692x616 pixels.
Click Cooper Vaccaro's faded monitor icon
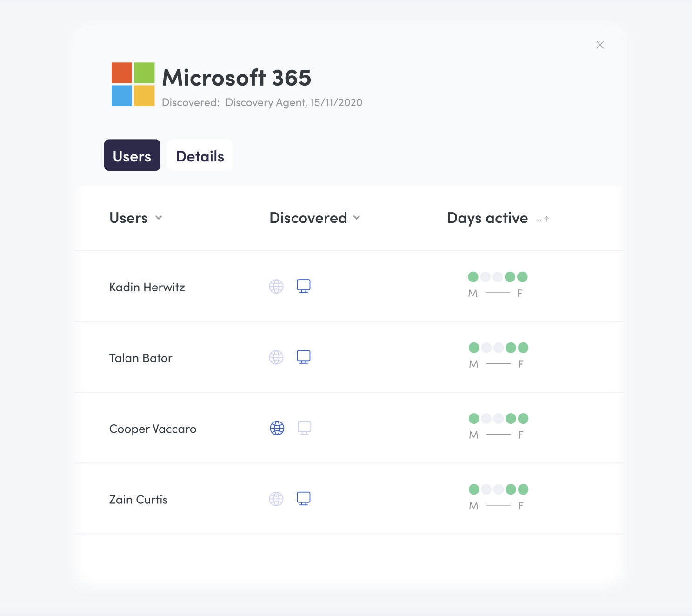tap(305, 428)
